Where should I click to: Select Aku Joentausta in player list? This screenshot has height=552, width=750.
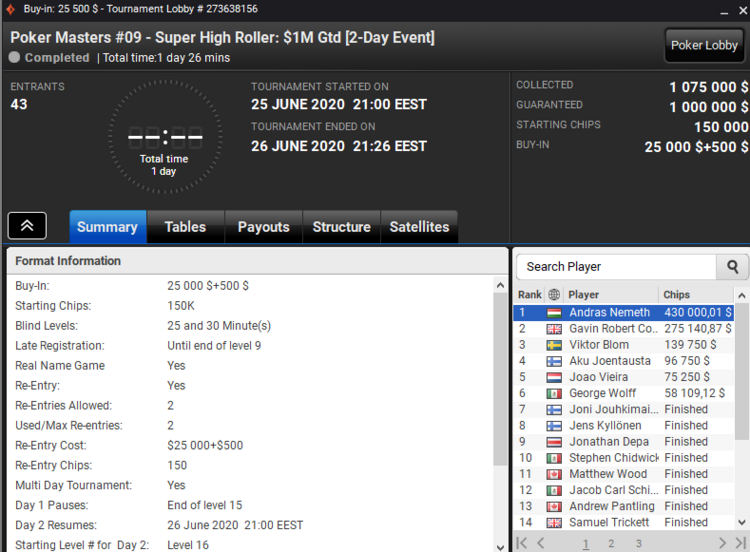coord(624,362)
